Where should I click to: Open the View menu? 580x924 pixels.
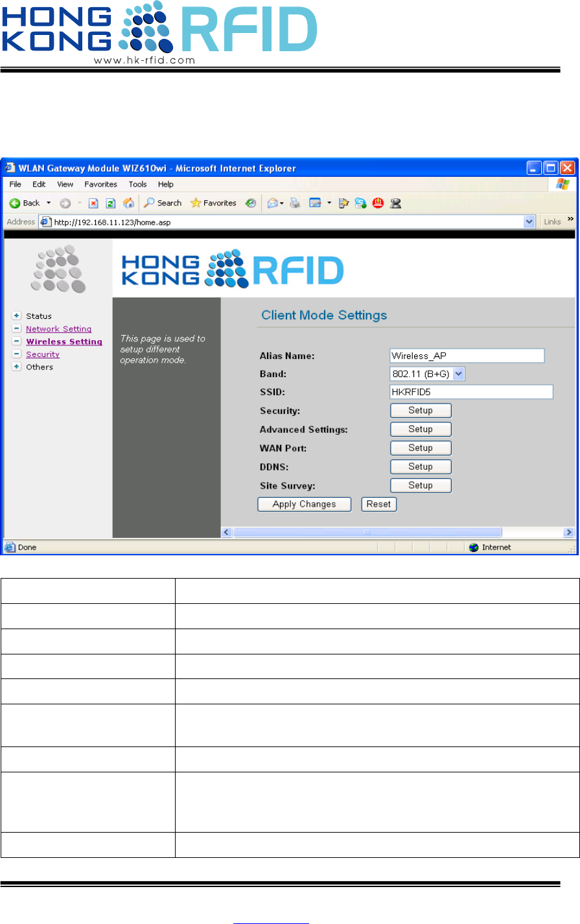click(65, 185)
